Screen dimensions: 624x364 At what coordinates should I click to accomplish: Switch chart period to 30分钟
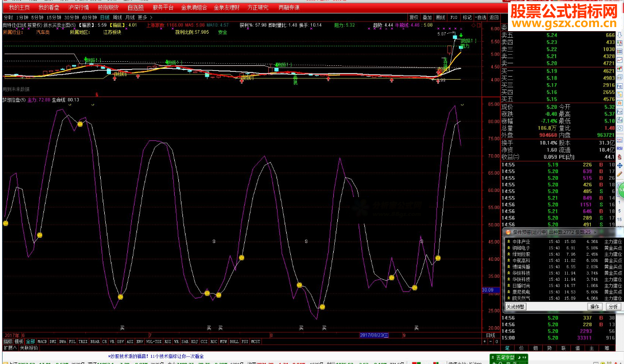tap(72, 17)
